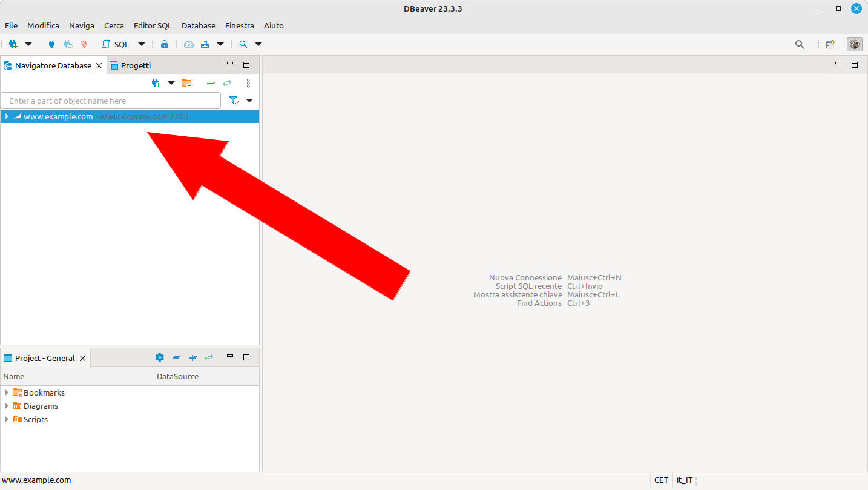
Task: Close the Navigatore Database tab
Action: pyautogui.click(x=99, y=65)
